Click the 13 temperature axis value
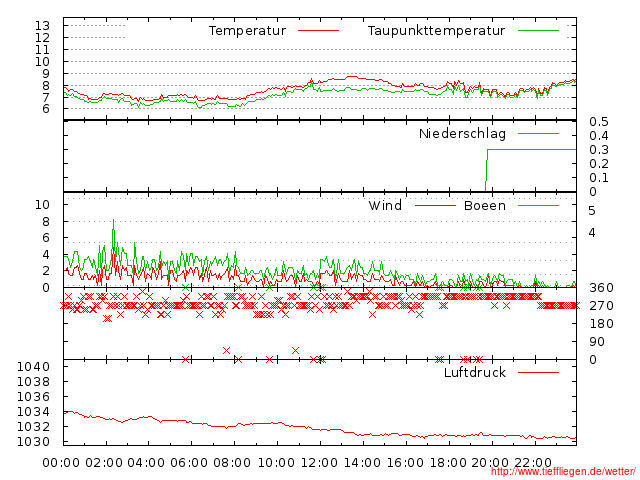 click(x=42, y=26)
